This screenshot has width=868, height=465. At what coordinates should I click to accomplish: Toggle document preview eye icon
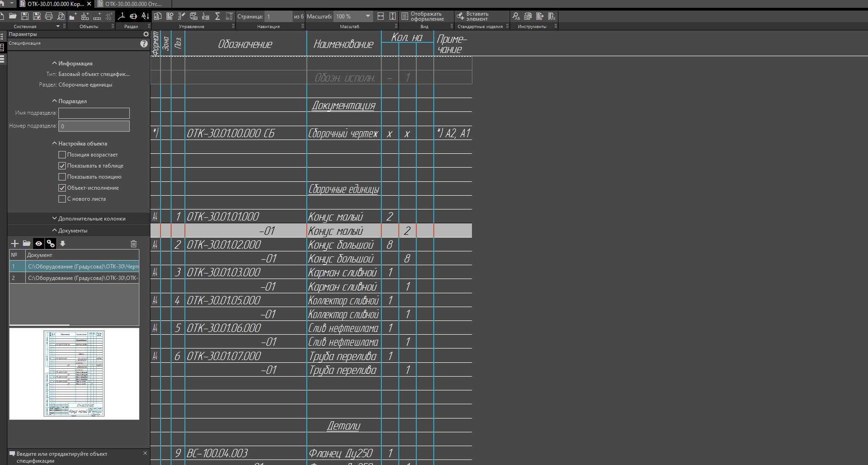[39, 244]
